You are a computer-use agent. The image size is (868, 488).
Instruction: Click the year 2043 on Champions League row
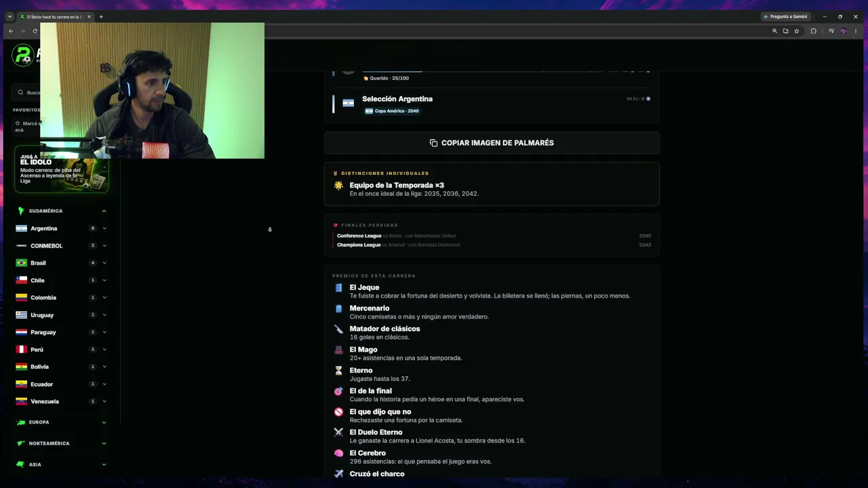(645, 245)
